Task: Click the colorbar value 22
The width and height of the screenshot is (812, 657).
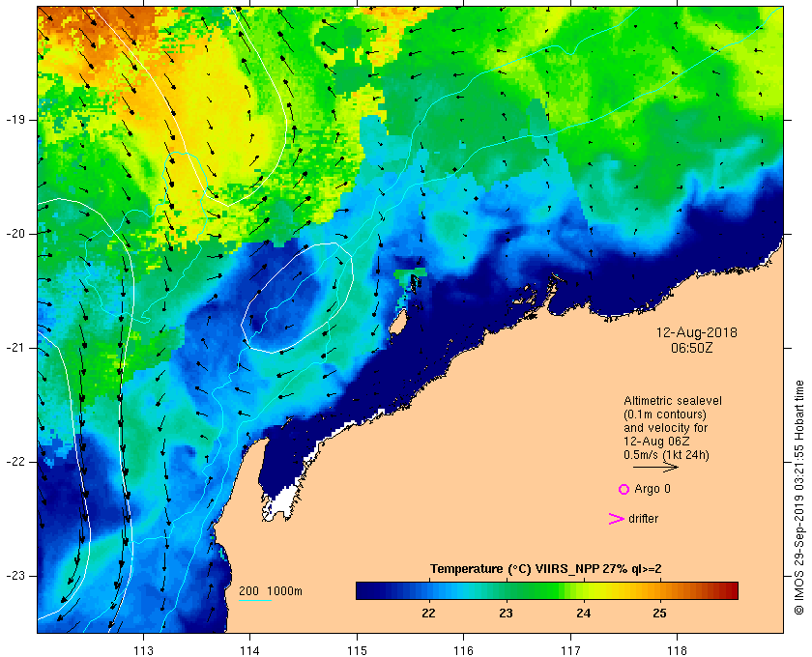Action: coord(428,613)
